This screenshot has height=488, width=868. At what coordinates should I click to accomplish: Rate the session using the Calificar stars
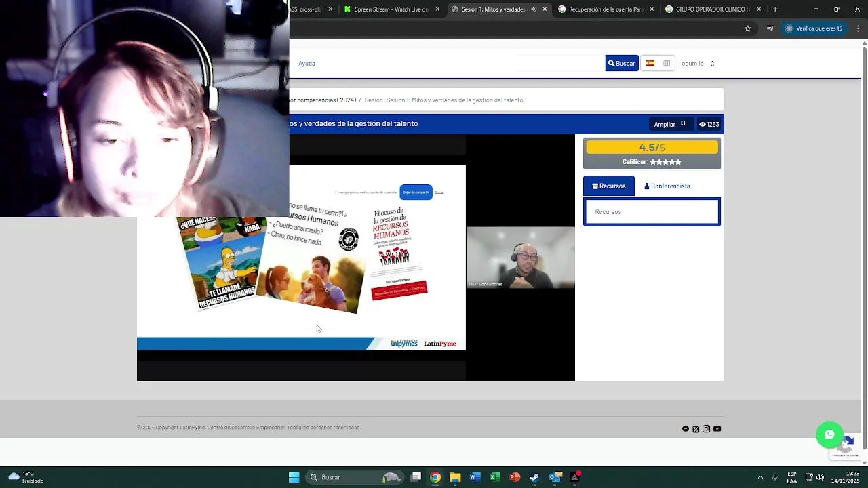[x=665, y=162]
